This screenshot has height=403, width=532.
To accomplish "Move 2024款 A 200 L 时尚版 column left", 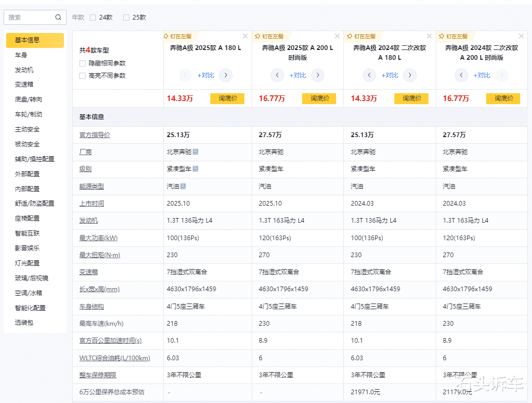I will coord(461,75).
